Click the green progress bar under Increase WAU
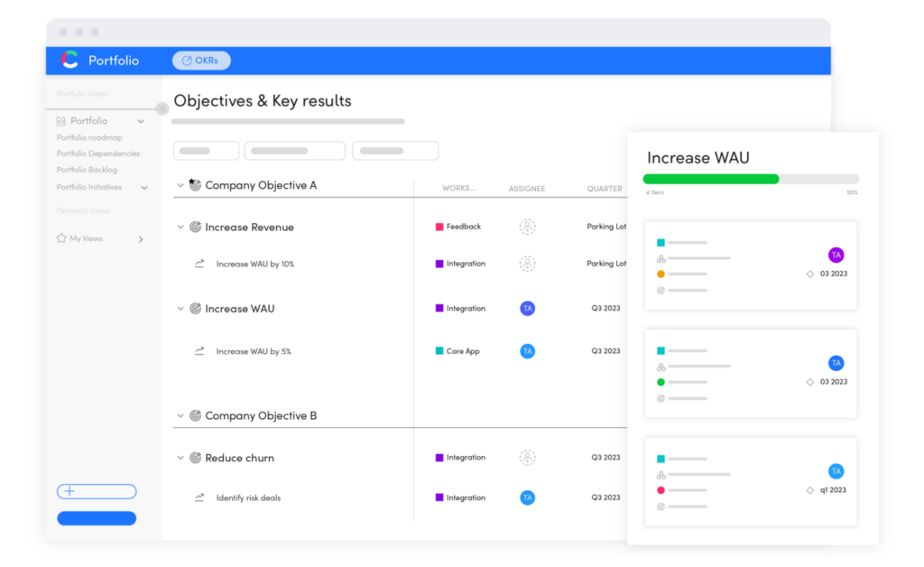This screenshot has height=567, width=924. (x=710, y=179)
